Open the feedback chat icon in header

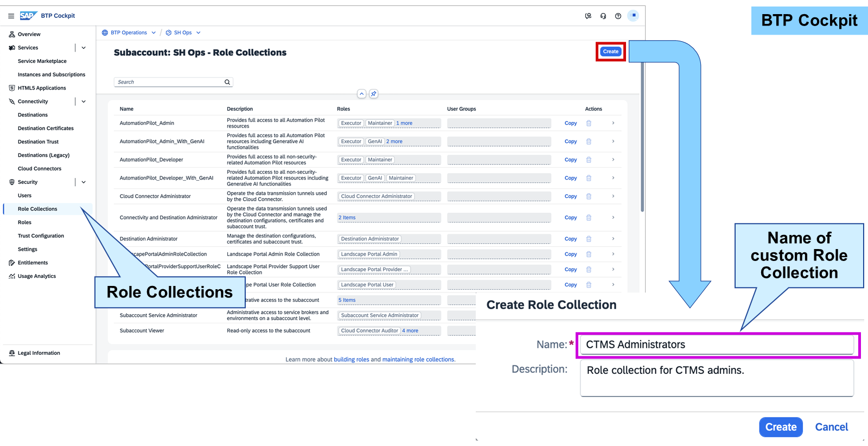point(588,16)
